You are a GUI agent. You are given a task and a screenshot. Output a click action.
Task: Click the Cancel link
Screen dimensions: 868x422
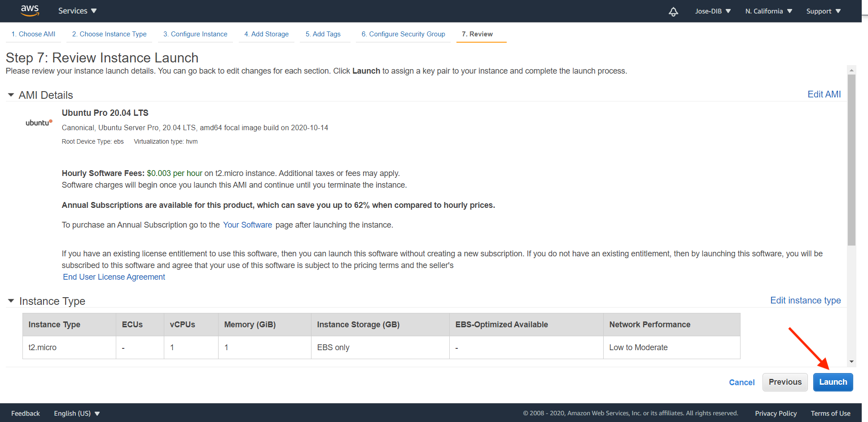click(x=741, y=382)
